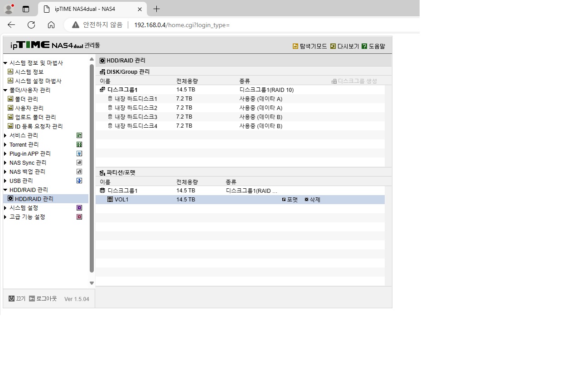
Task: Click the 고급 기능 설정 status icon
Action: [x=79, y=217]
